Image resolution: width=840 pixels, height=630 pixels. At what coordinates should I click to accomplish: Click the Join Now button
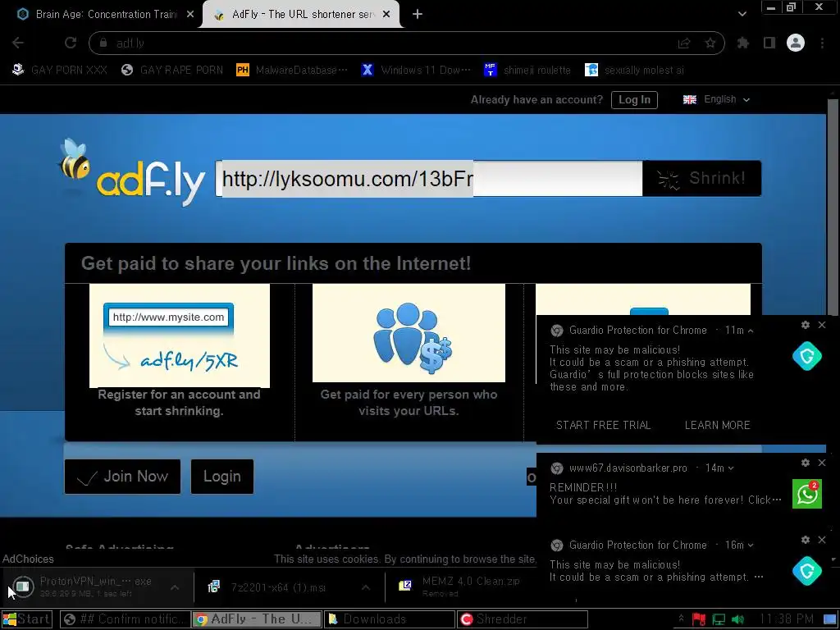pyautogui.click(x=123, y=477)
